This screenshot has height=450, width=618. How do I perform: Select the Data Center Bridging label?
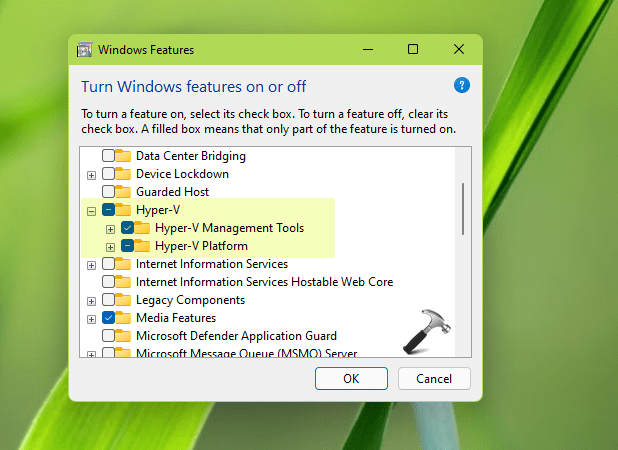[191, 156]
